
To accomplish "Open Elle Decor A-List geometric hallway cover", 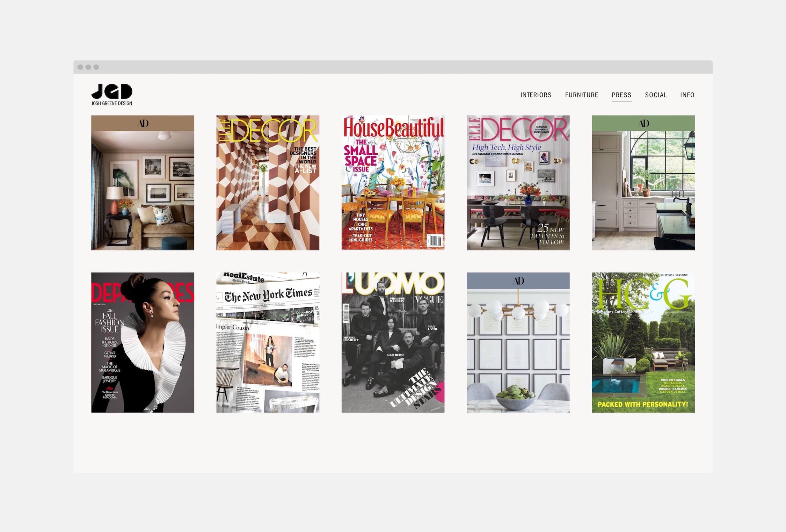I will point(268,183).
